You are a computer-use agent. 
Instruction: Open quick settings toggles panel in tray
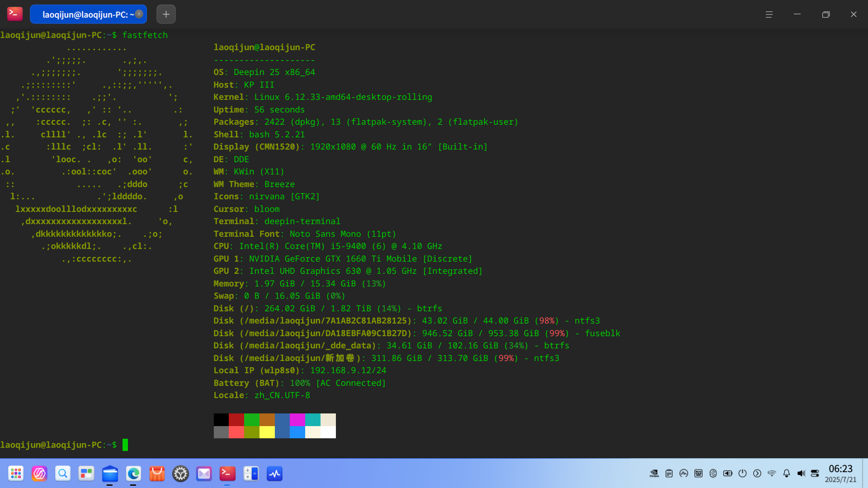point(815,474)
